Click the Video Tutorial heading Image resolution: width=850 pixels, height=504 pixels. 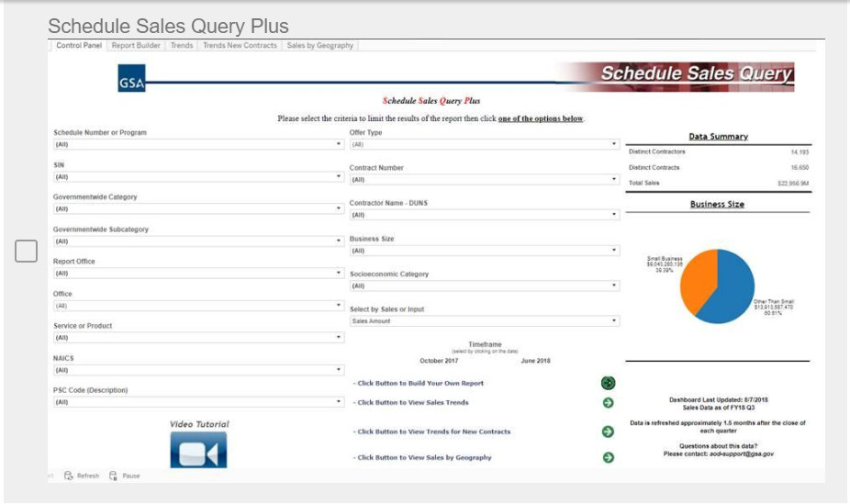(199, 424)
